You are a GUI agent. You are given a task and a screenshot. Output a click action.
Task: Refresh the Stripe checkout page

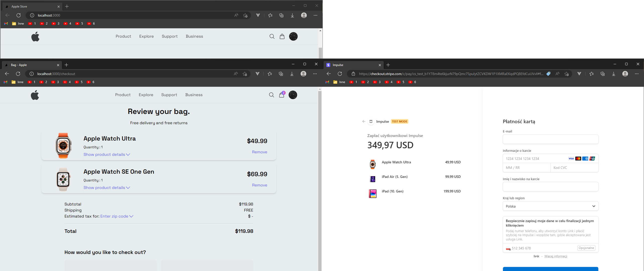[x=340, y=74]
